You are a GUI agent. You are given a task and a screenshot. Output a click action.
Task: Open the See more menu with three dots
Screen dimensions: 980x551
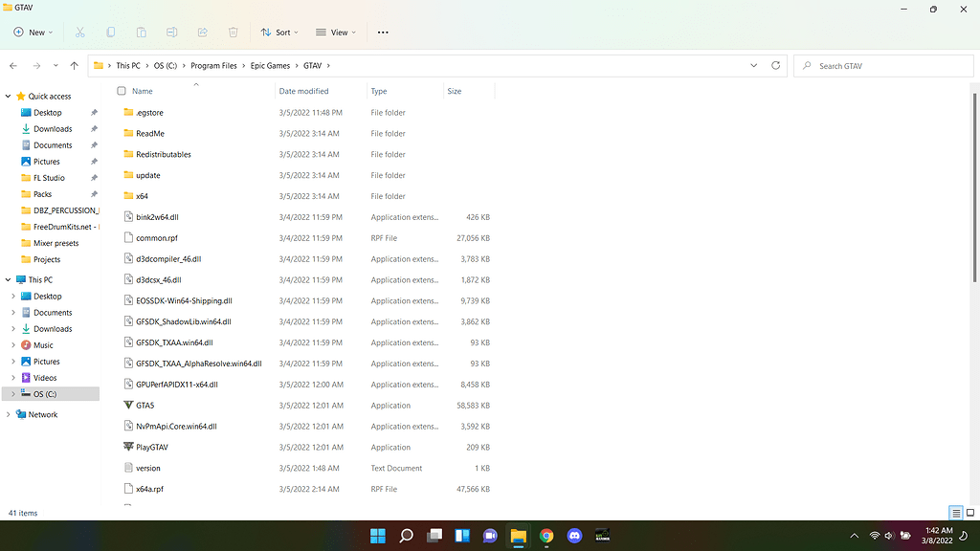pos(382,32)
